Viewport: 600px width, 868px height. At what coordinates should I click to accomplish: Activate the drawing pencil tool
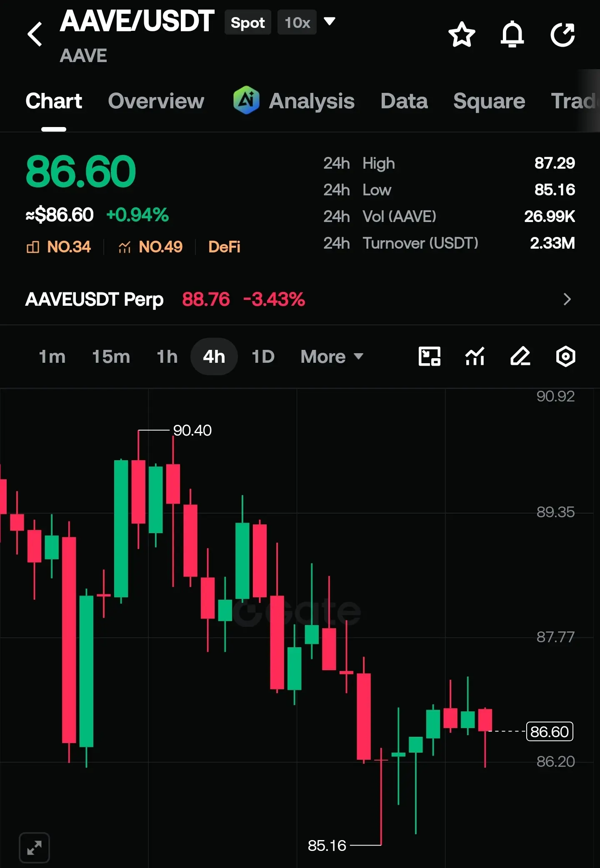pos(520,357)
